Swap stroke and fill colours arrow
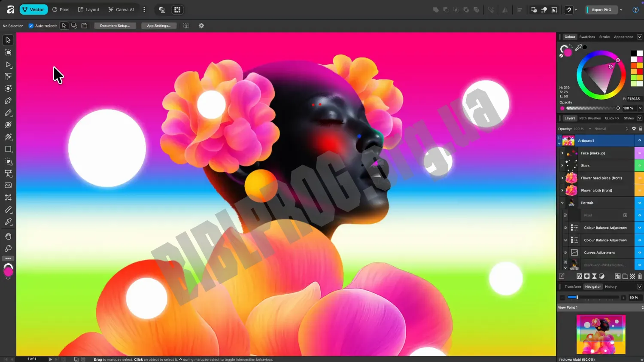644x362 pixels. tap(571, 46)
